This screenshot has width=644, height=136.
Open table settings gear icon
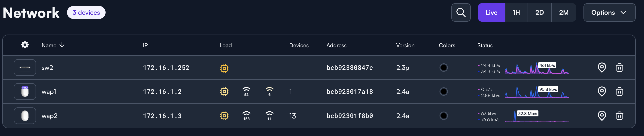[x=25, y=45]
